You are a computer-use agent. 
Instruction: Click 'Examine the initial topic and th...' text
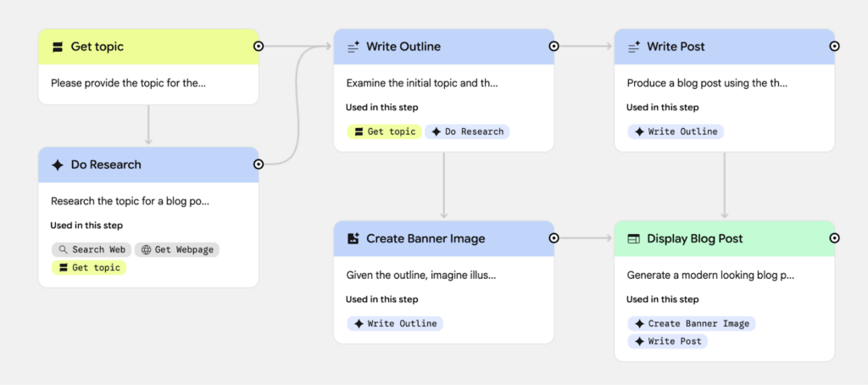(422, 84)
